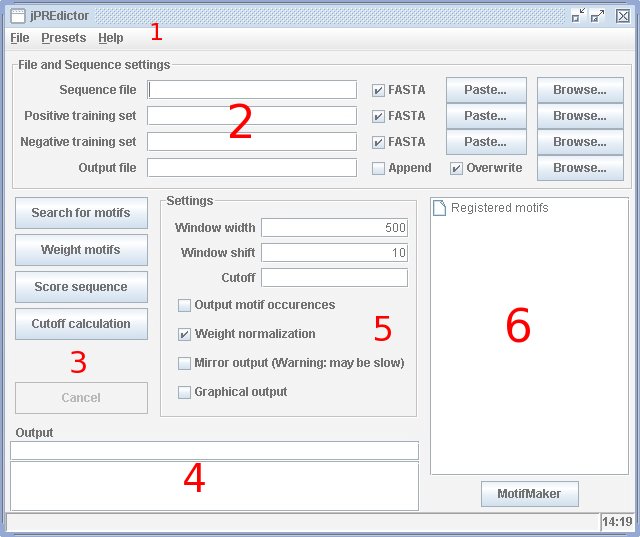The height and width of the screenshot is (537, 640).
Task: Click the Search for motifs button
Action: point(81,213)
